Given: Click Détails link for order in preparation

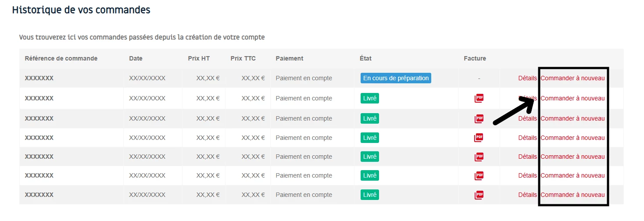Looking at the screenshot, I should 527,78.
